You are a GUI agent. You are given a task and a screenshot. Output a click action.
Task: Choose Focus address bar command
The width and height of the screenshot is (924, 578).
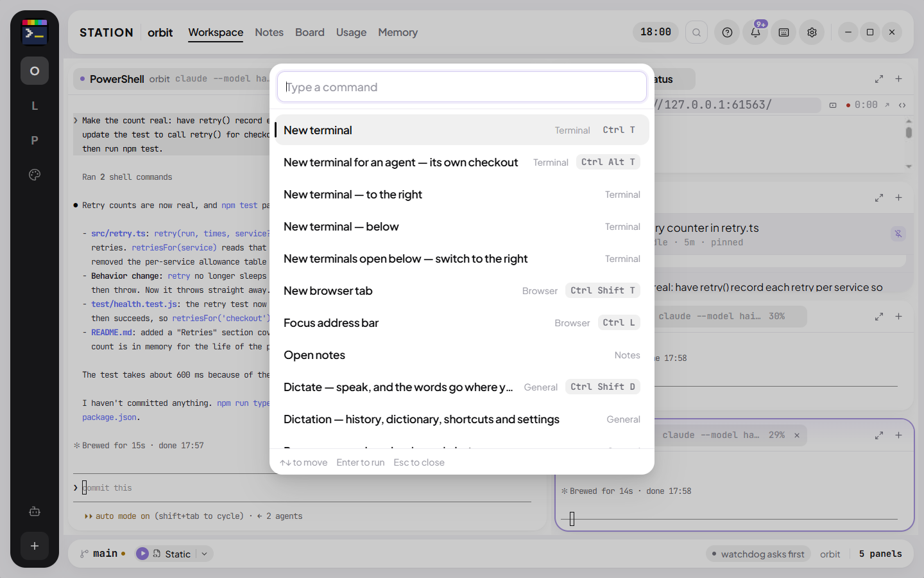[x=462, y=323]
